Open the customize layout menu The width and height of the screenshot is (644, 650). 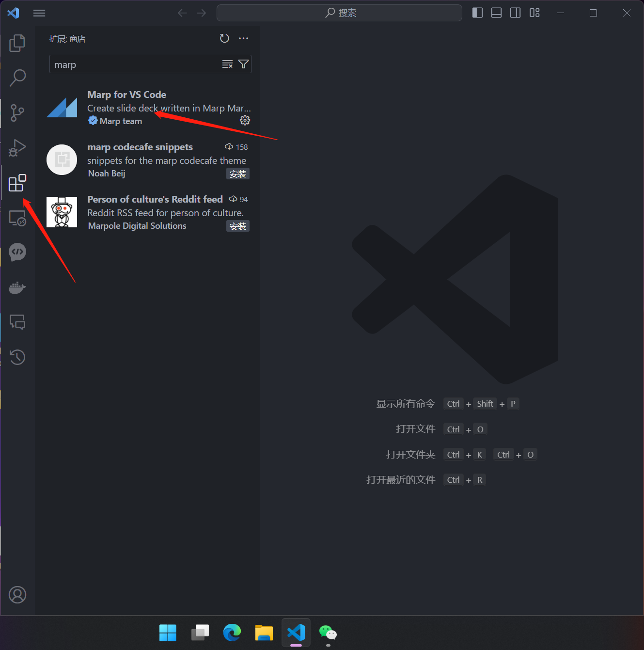coord(534,13)
